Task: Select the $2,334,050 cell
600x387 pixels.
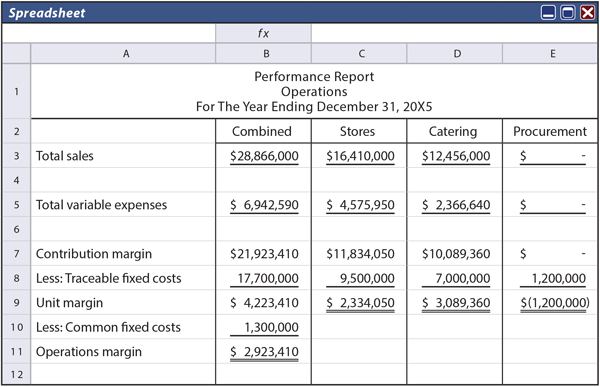Action: [359, 303]
